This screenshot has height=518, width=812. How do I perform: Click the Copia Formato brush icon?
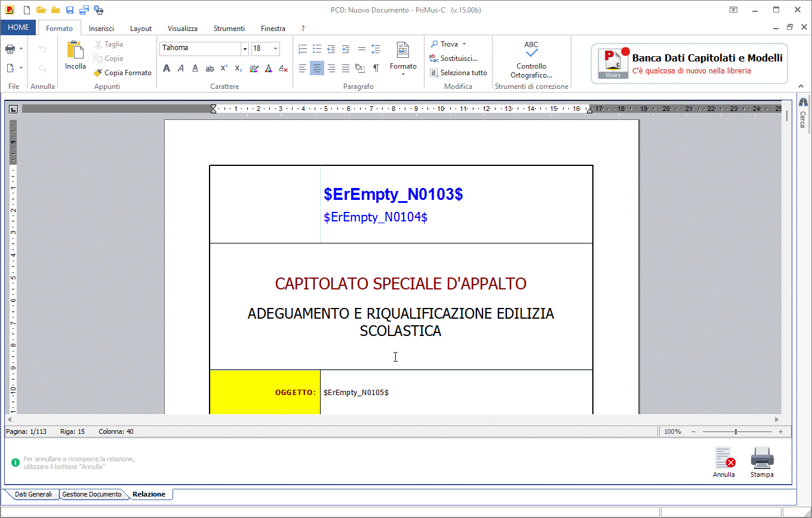point(98,73)
